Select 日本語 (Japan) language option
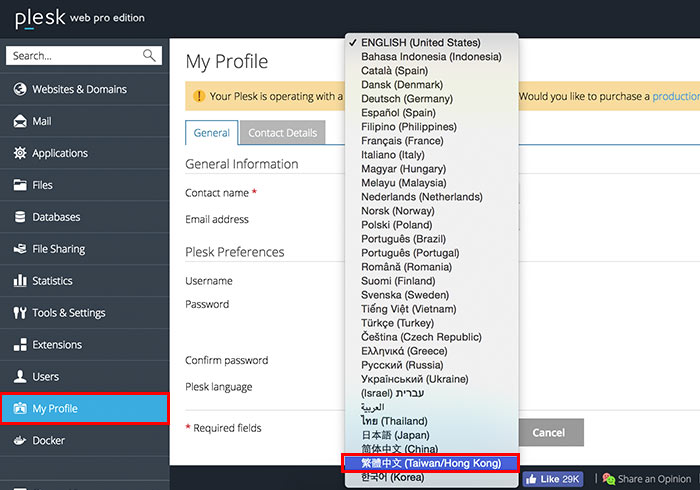 point(431,435)
